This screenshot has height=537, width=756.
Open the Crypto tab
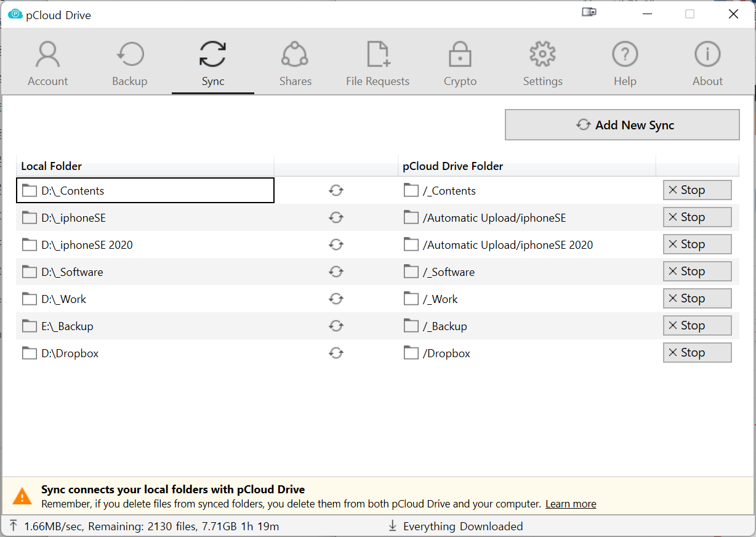(460, 63)
